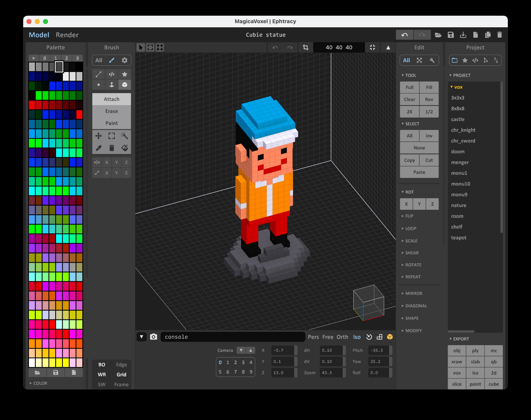Pick the bright red swatch in top-left palette

32,105
